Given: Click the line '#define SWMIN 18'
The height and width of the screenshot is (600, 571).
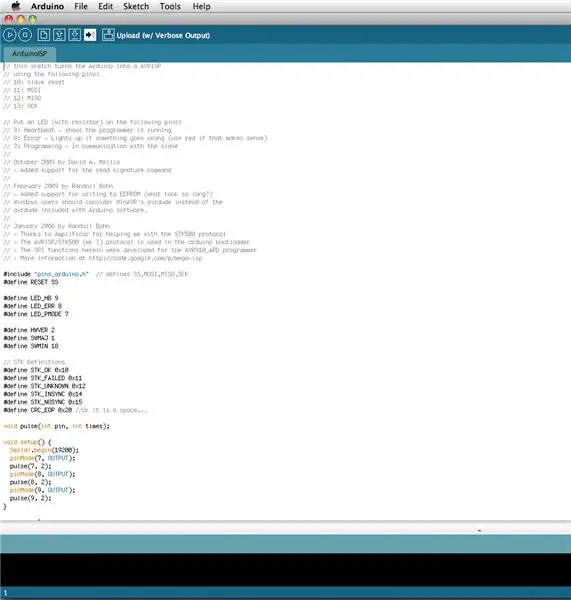Looking at the screenshot, I should 31,346.
